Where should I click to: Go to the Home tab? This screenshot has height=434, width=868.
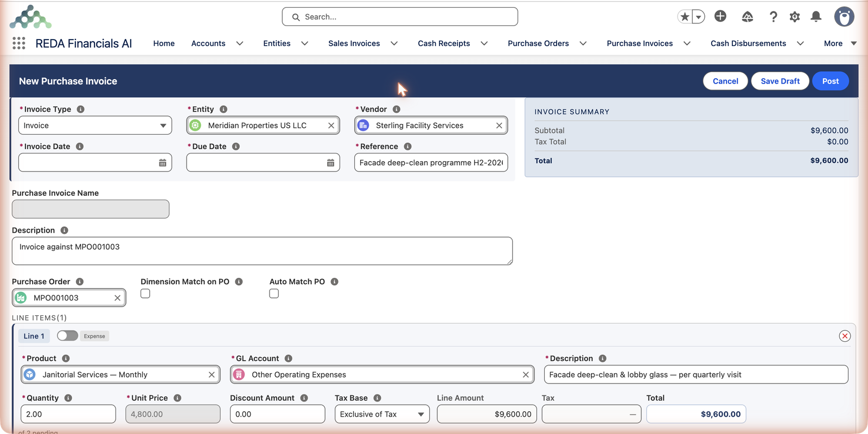click(164, 43)
